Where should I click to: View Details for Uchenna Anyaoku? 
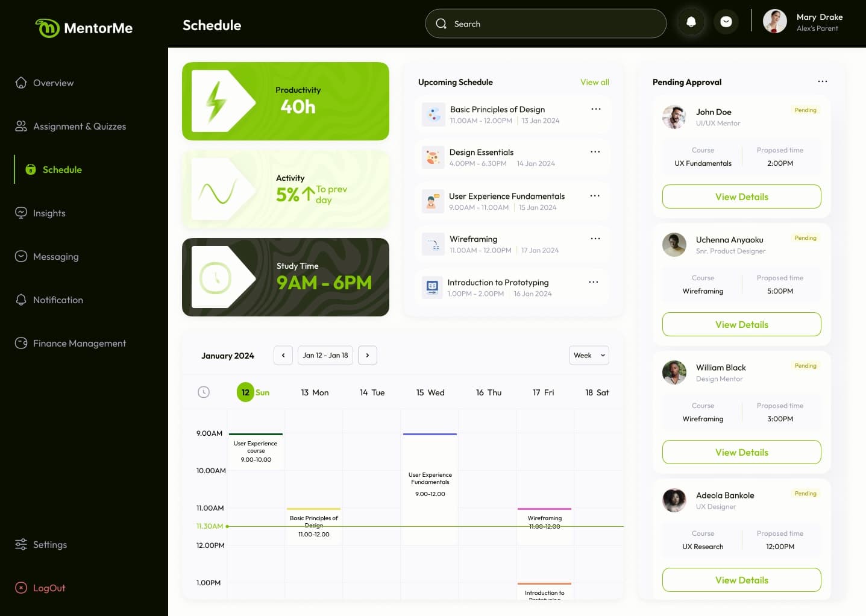(741, 324)
